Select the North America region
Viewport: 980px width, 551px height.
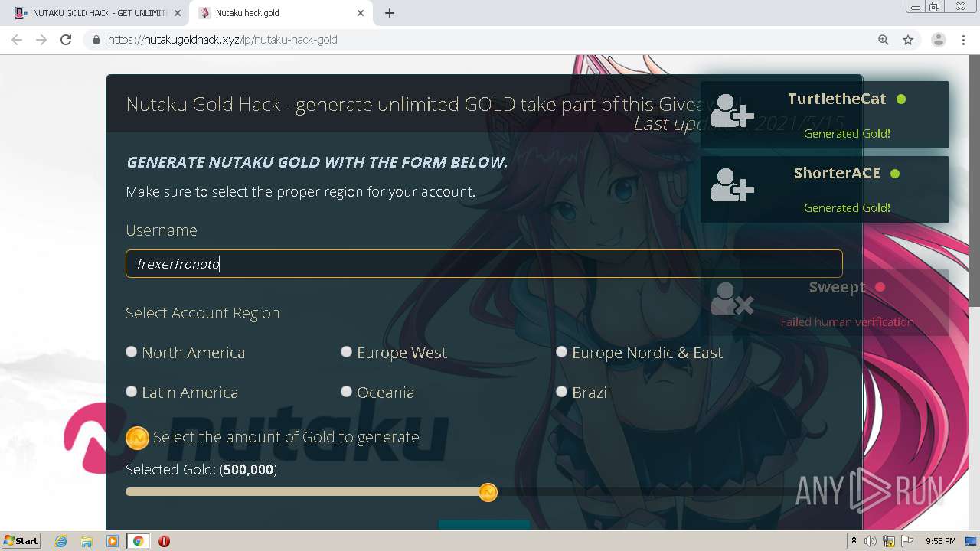click(x=132, y=352)
